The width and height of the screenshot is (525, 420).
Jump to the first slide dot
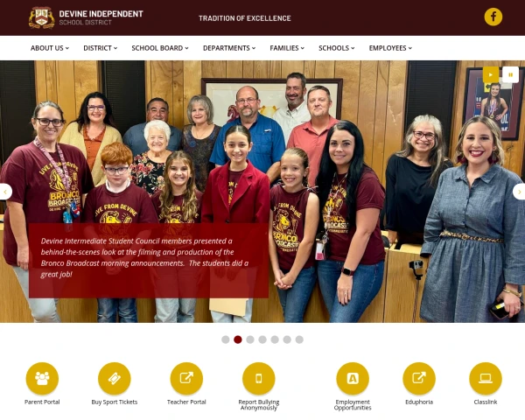pyautogui.click(x=226, y=339)
